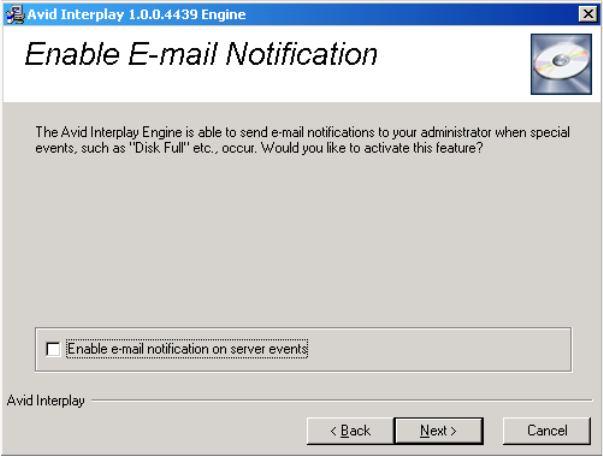Close the installer window via X
This screenshot has width=603, height=456.
(x=587, y=14)
